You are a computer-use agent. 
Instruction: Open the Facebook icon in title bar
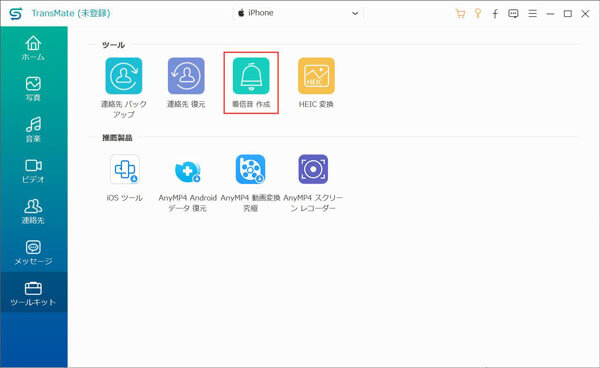point(495,14)
